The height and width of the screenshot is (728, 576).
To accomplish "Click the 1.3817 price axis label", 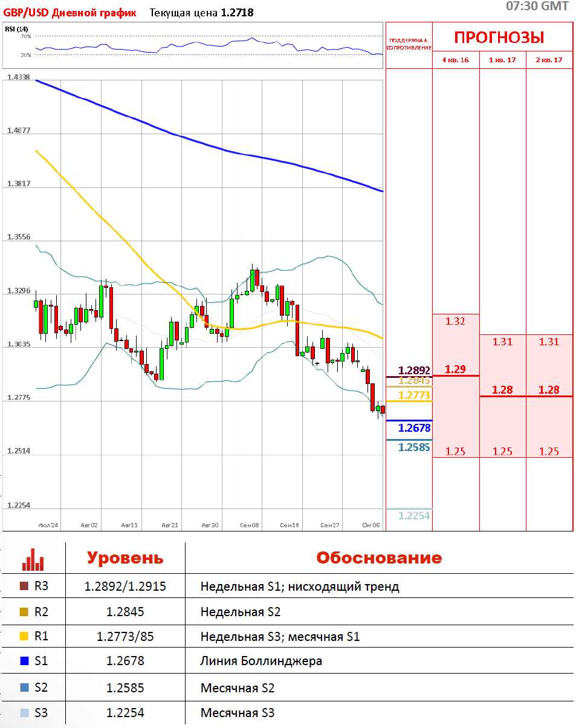I will coord(18,184).
